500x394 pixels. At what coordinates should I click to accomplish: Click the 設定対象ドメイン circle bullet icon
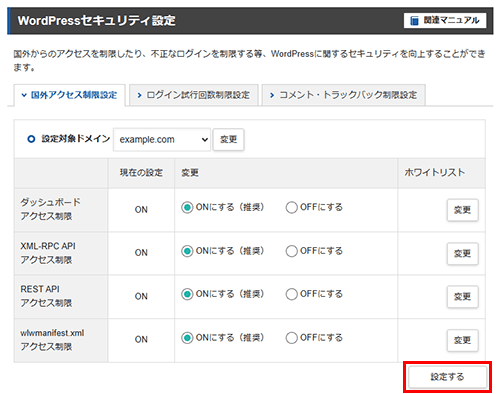[x=31, y=139]
